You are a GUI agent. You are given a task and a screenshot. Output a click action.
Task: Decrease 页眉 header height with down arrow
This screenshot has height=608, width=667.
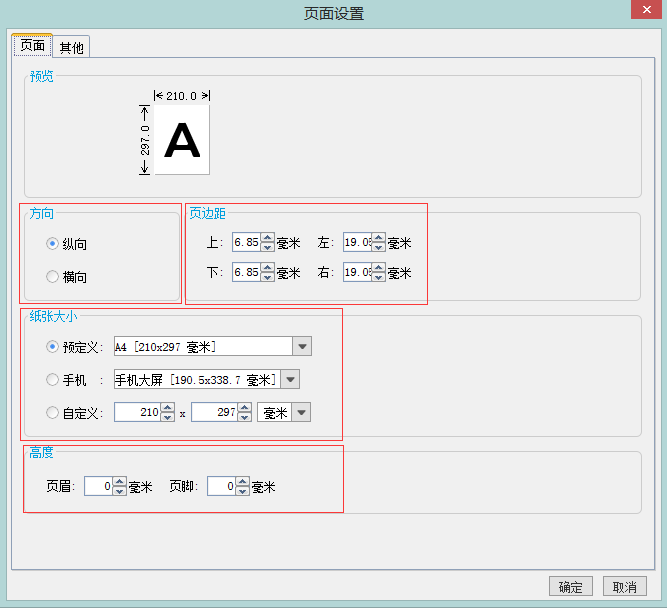pos(120,491)
